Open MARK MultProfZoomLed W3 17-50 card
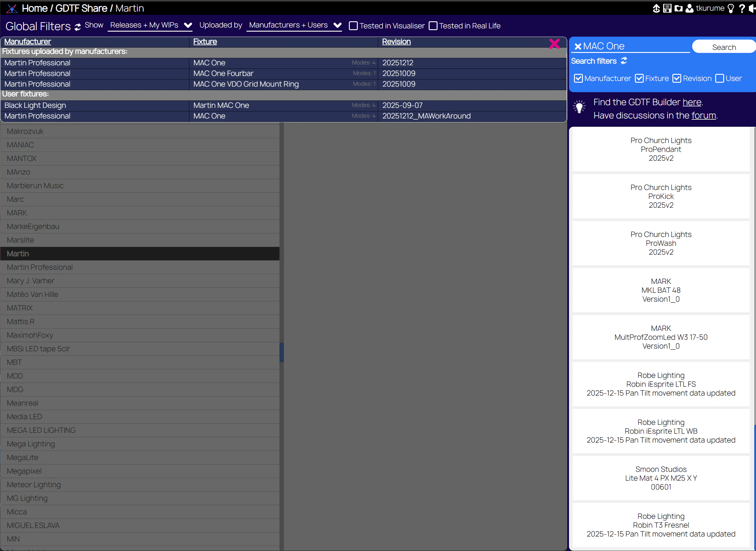Viewport: 756px width, 551px height. 661,337
